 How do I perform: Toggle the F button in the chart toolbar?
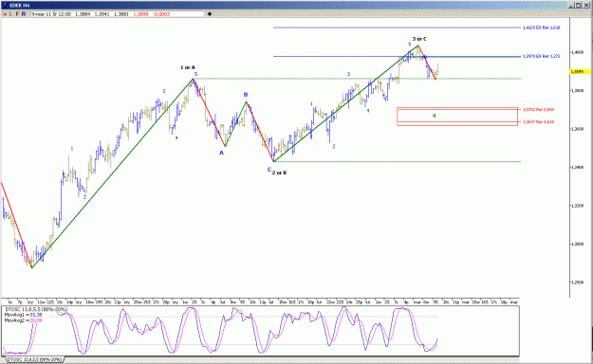point(17,14)
